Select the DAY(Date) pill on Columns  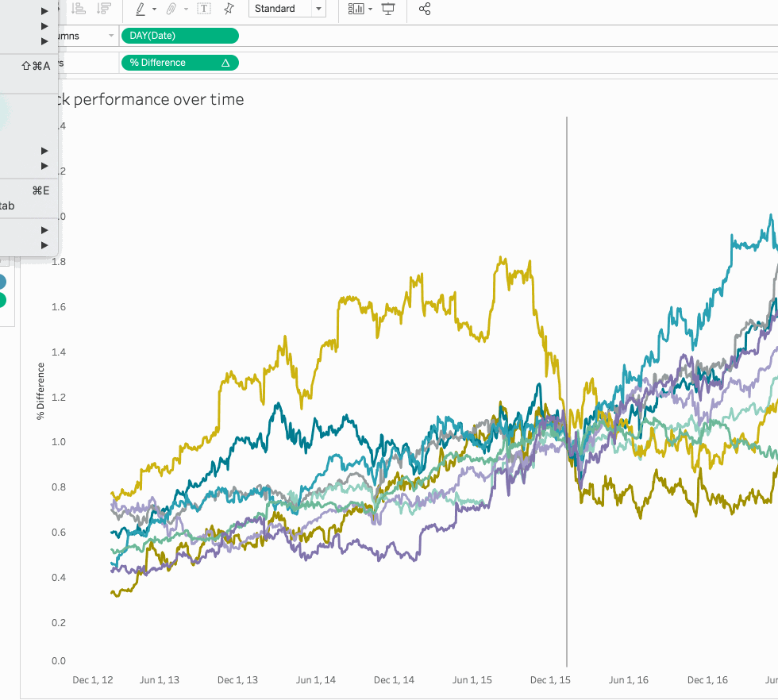[x=179, y=36]
